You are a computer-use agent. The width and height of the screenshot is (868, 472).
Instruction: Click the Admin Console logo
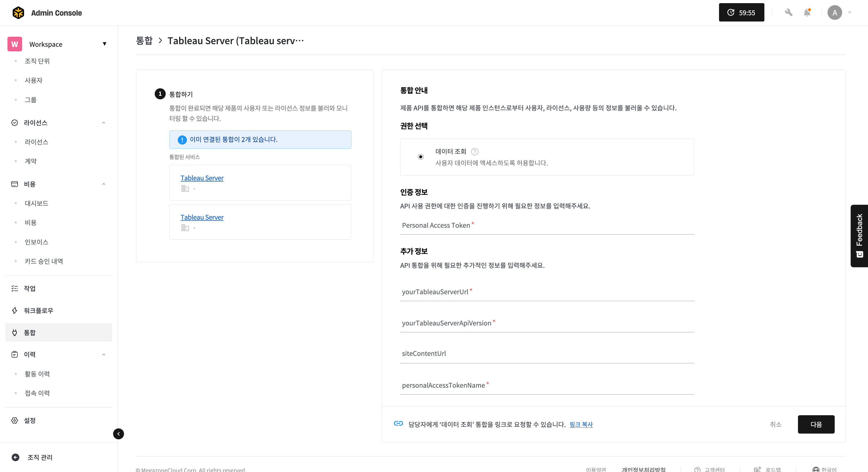18,13
